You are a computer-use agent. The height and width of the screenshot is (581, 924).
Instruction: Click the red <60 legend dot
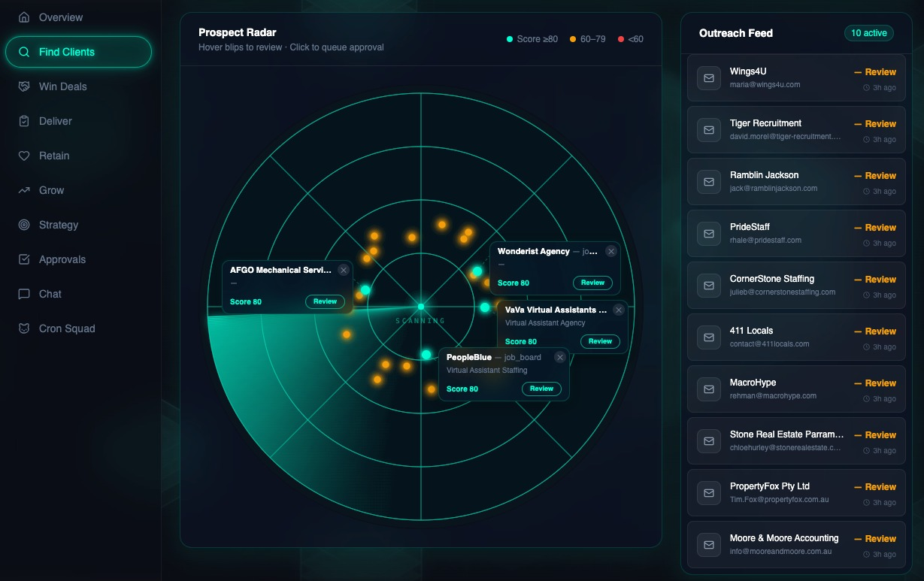(x=620, y=38)
